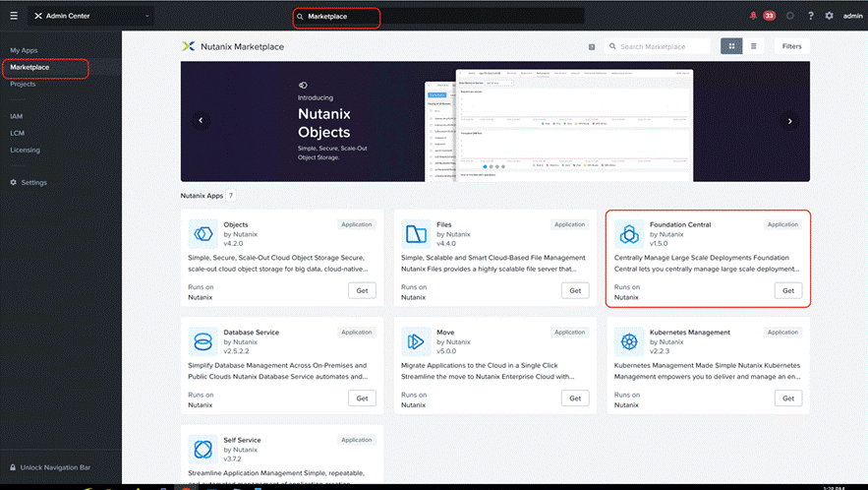Open the Admin Center app switcher dropdown
The width and height of the screenshot is (868, 490).
[91, 16]
